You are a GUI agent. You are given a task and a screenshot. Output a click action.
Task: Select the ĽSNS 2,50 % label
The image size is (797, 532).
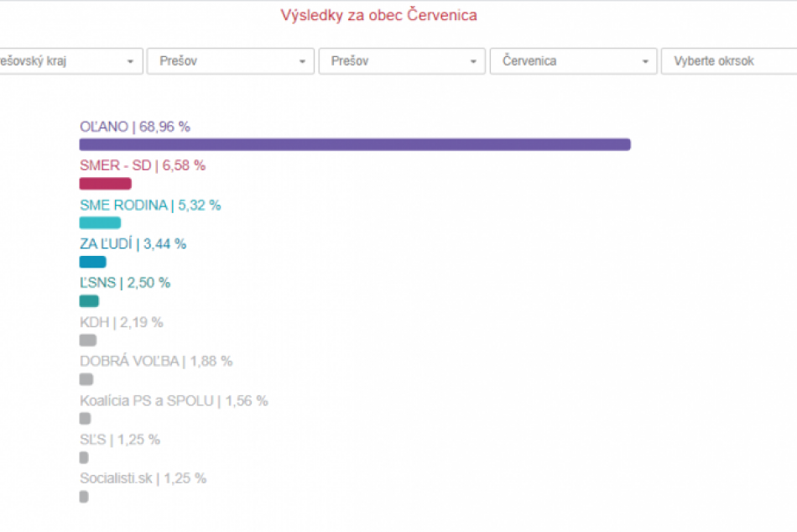pos(124,283)
